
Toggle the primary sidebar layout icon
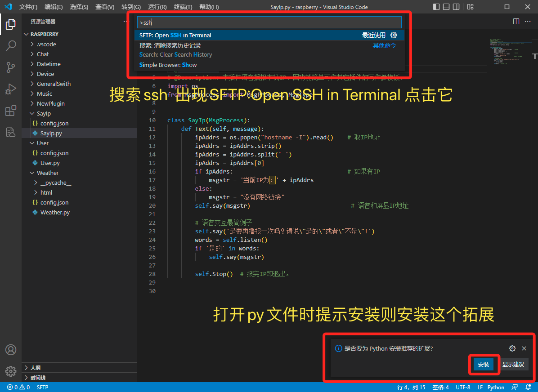(436, 7)
